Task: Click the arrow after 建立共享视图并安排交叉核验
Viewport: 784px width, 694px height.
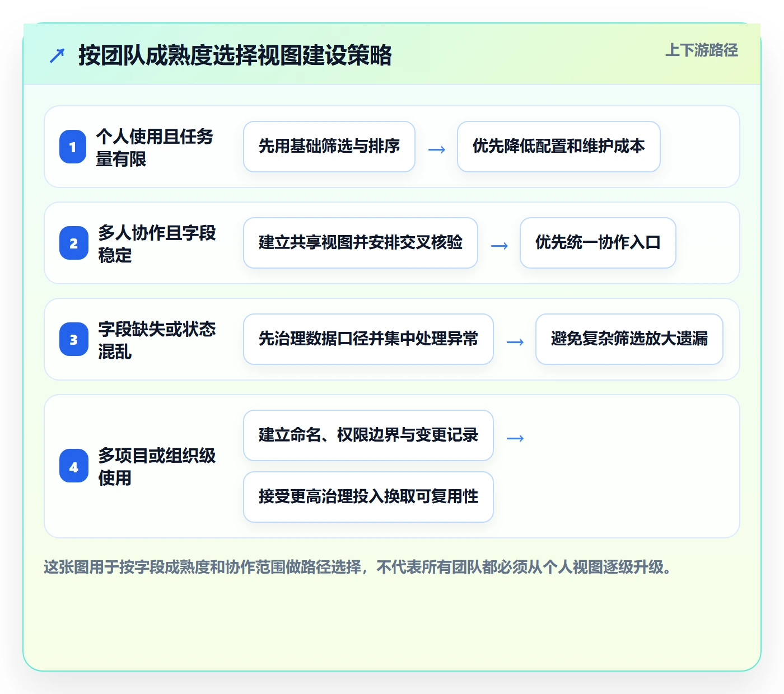Action: tap(500, 246)
